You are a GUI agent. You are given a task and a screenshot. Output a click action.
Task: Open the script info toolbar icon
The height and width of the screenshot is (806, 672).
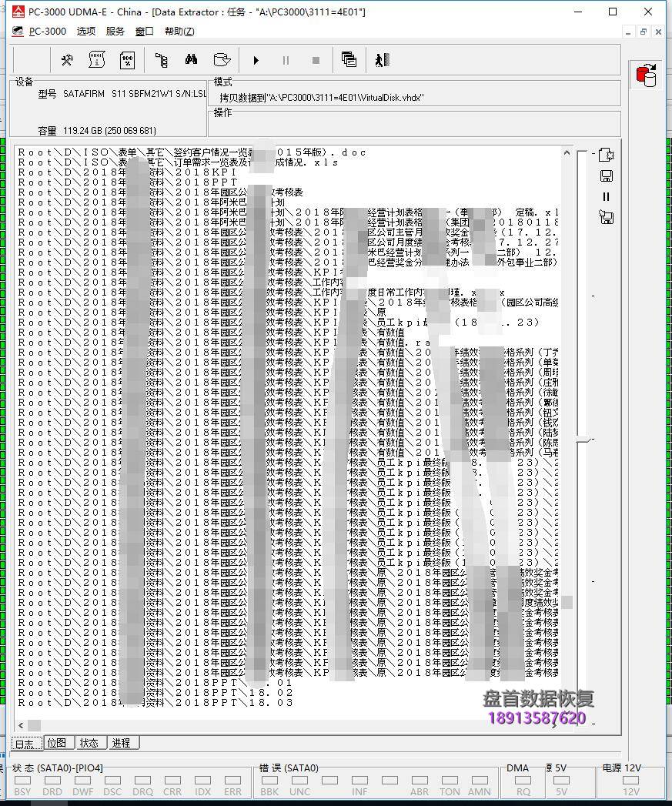coord(97,60)
